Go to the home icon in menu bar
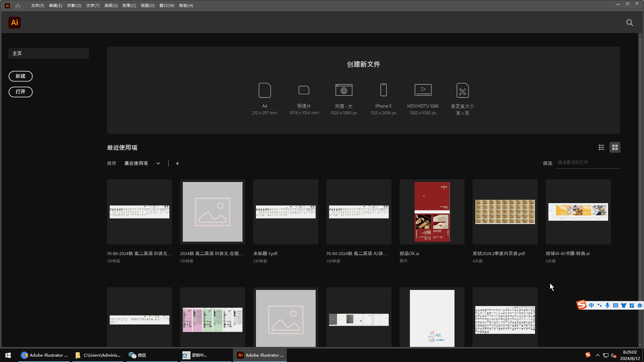This screenshot has height=362, width=644. click(x=18, y=6)
